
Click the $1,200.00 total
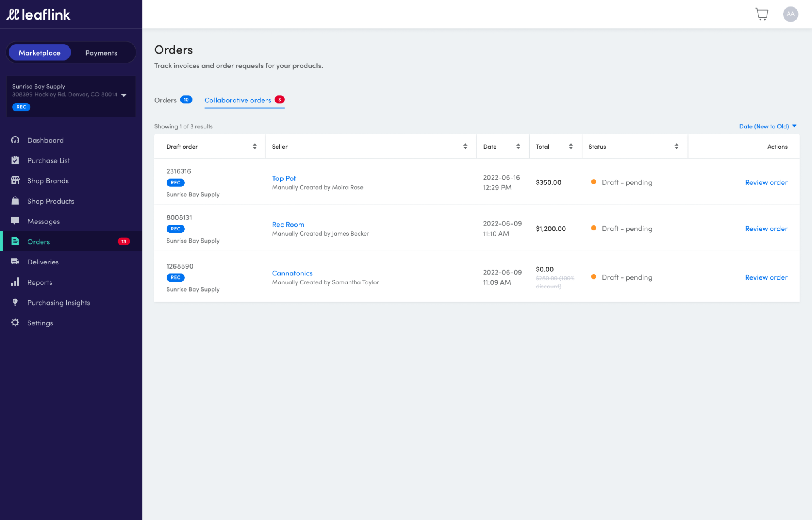coord(550,228)
